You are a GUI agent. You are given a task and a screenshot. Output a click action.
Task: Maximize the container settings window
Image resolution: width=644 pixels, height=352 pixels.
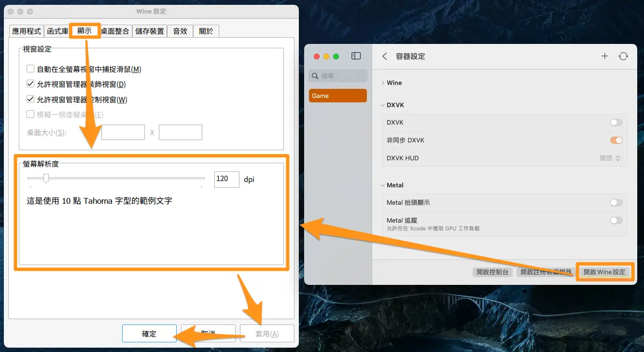pyautogui.click(x=336, y=56)
